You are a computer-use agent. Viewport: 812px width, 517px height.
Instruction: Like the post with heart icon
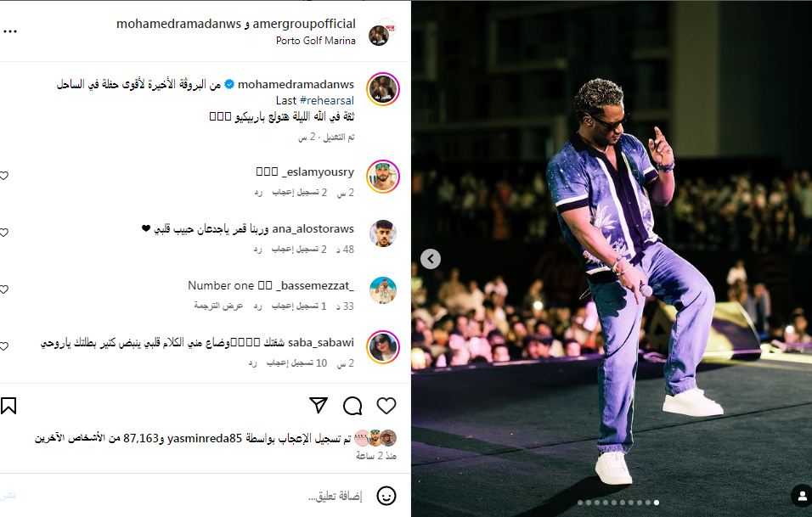point(386,406)
